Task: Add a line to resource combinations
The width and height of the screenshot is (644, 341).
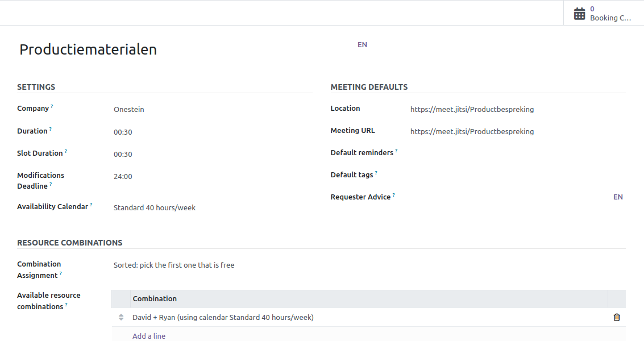Action: (x=148, y=336)
